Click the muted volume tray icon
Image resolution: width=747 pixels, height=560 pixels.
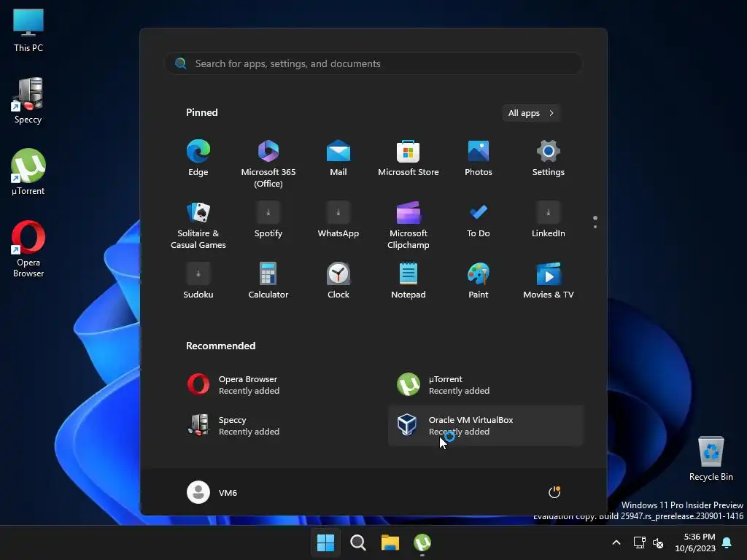[658, 542]
